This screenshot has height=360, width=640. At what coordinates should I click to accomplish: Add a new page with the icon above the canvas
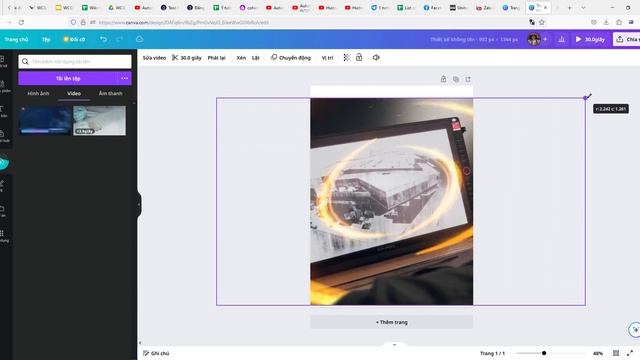[x=468, y=79]
